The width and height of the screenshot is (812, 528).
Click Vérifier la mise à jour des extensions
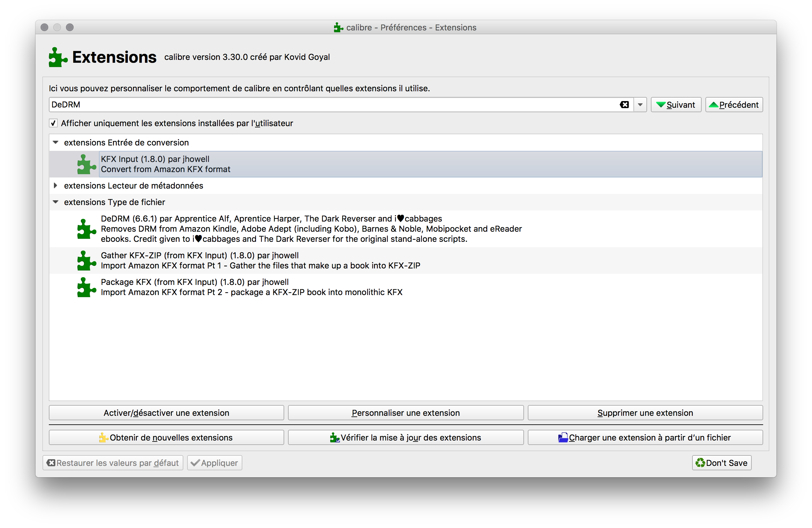pos(405,437)
